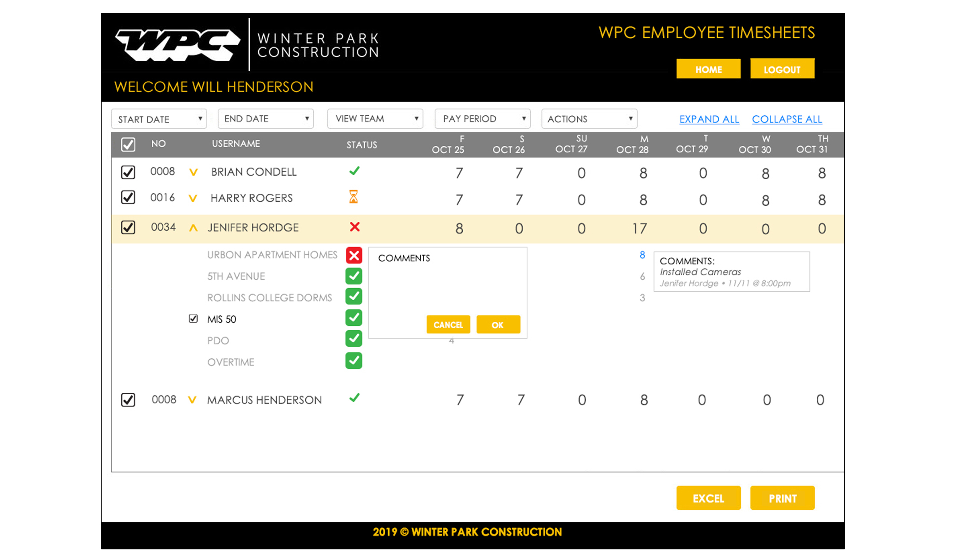
Task: Open the Pay Period dropdown
Action: (482, 119)
